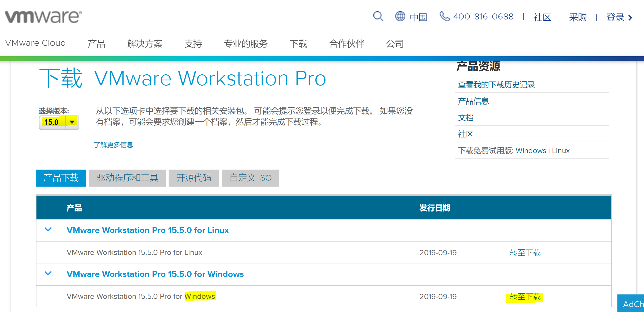The height and width of the screenshot is (312, 644).
Task: Click the search magnifier icon
Action: pyautogui.click(x=378, y=17)
